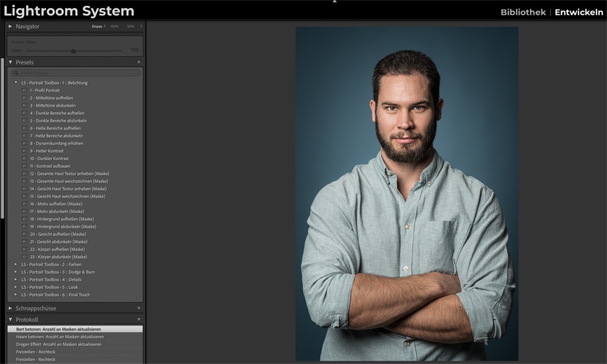This screenshot has width=607, height=364.
Task: Click preset icon beside '11 - Kontrast aufbauen'
Action: pyautogui.click(x=25, y=166)
